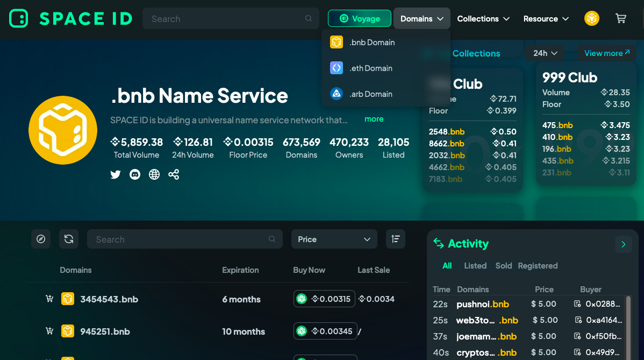Switch to the Registered activity tab
Viewport: 644px width, 360px height.
[538, 265]
